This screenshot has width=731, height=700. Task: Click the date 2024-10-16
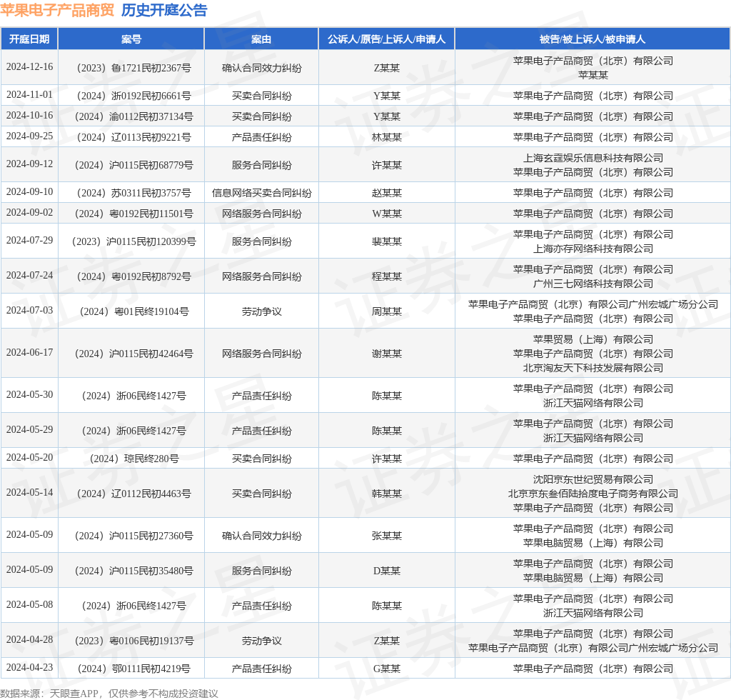tap(29, 115)
